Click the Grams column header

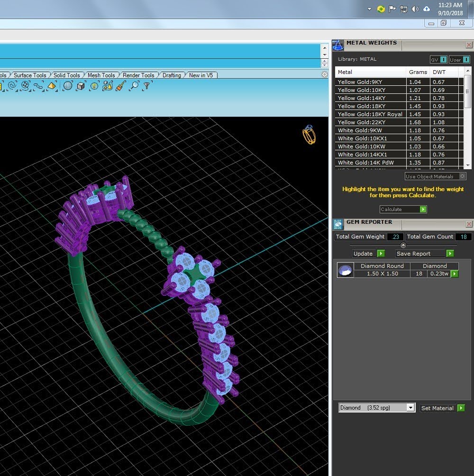(418, 72)
